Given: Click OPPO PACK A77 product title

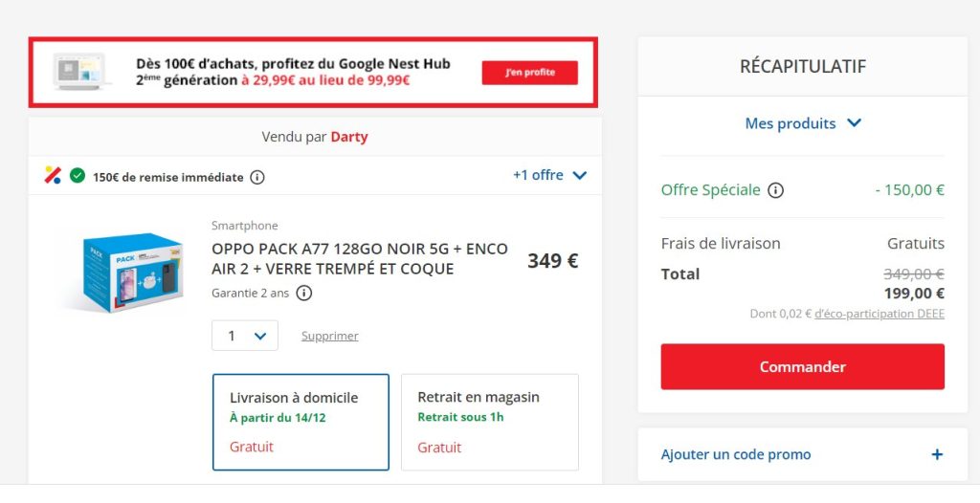Looking at the screenshot, I should click(360, 258).
